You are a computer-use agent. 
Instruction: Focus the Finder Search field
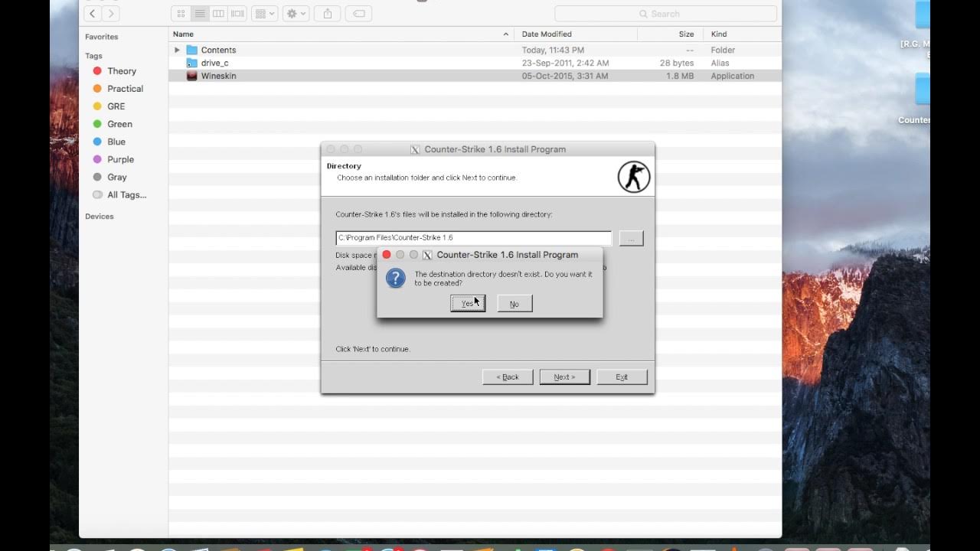click(x=665, y=14)
